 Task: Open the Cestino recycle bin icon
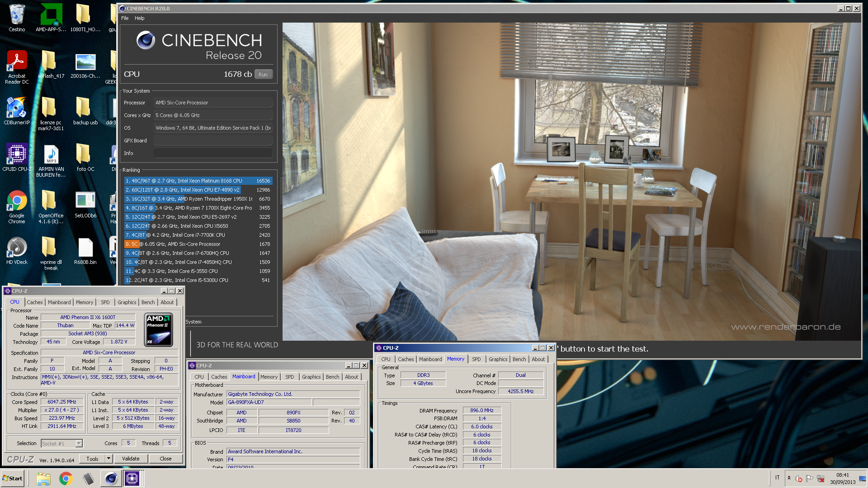pyautogui.click(x=17, y=18)
